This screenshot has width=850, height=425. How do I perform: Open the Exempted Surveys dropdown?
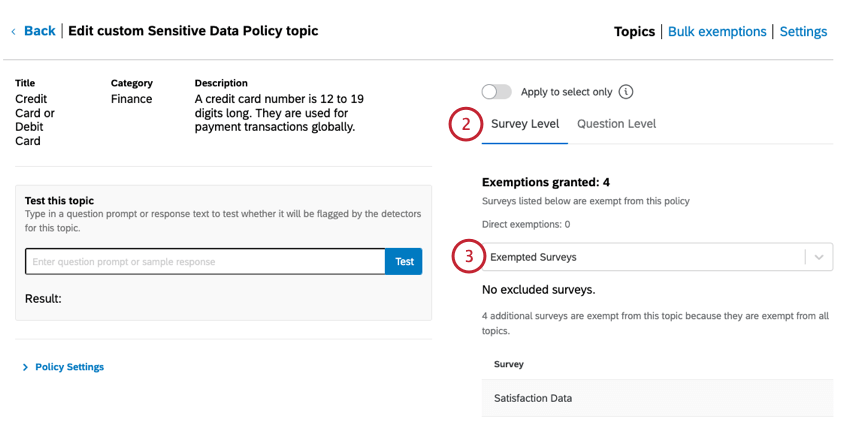tap(645, 257)
